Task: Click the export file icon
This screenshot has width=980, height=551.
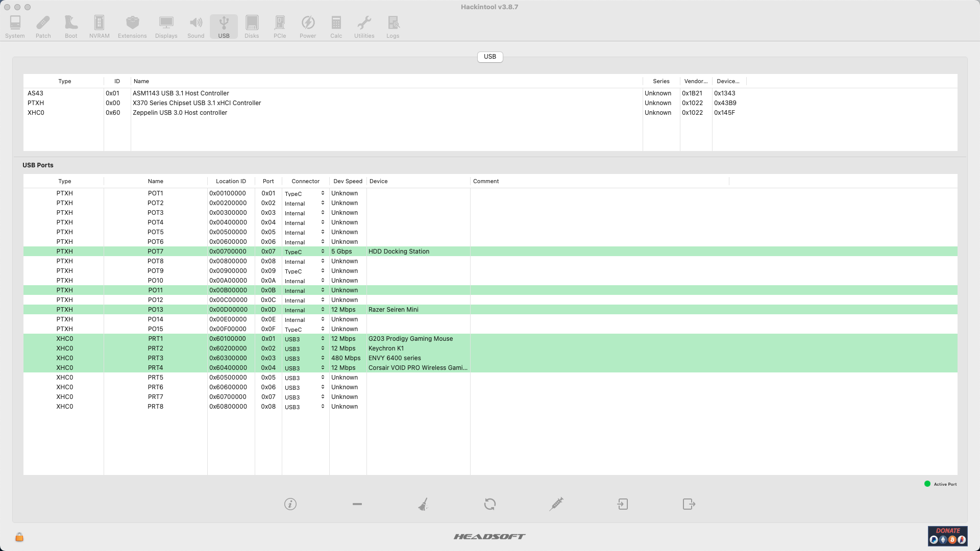Action: tap(689, 504)
